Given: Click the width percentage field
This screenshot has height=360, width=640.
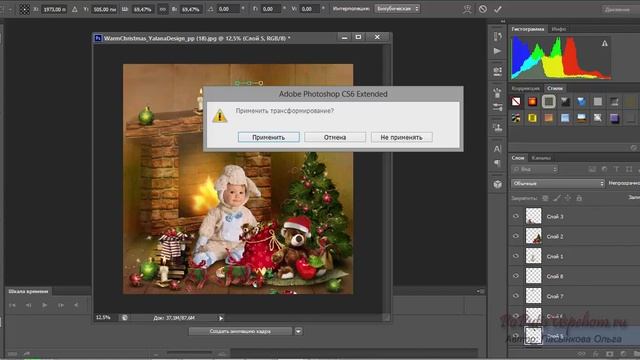Looking at the screenshot, I should (x=142, y=9).
